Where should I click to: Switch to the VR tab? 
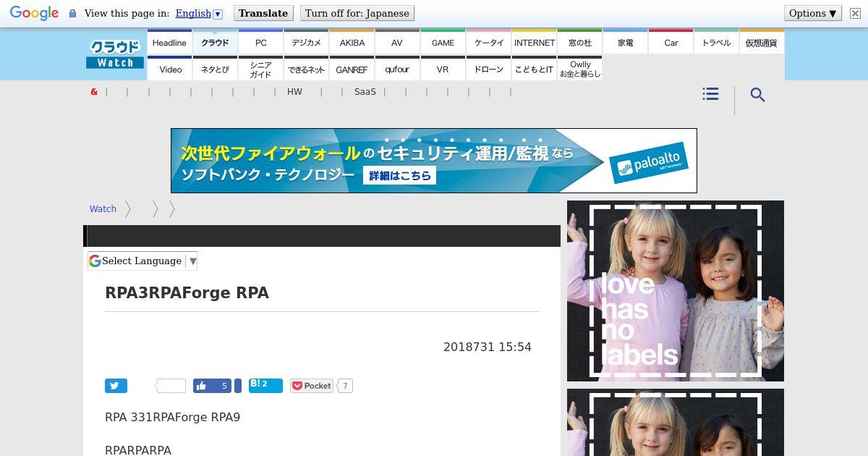443,69
